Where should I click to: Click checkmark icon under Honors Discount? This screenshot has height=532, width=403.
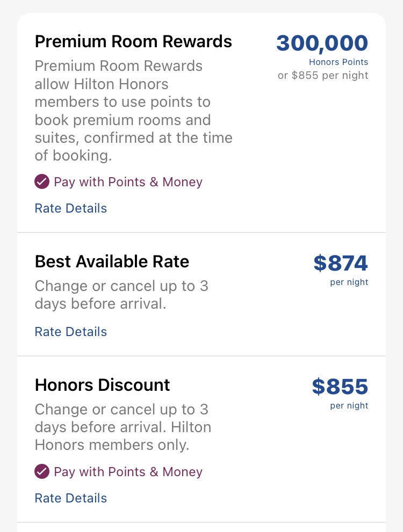42,472
